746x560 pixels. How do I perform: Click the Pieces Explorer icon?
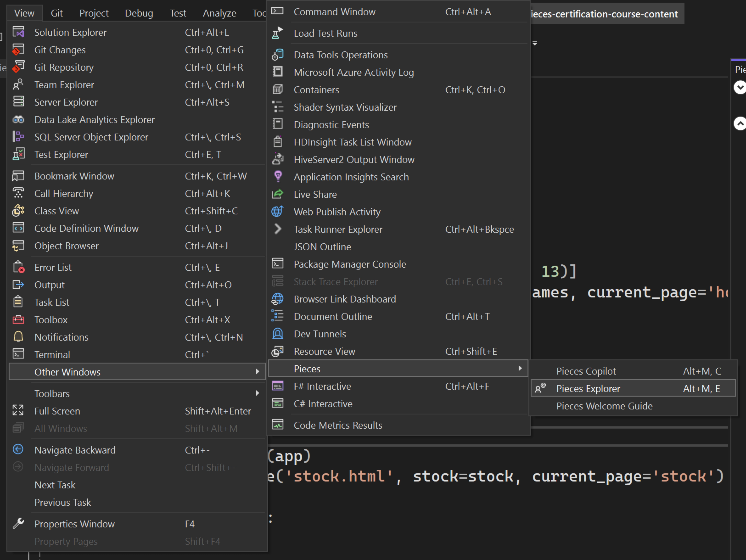click(x=540, y=388)
